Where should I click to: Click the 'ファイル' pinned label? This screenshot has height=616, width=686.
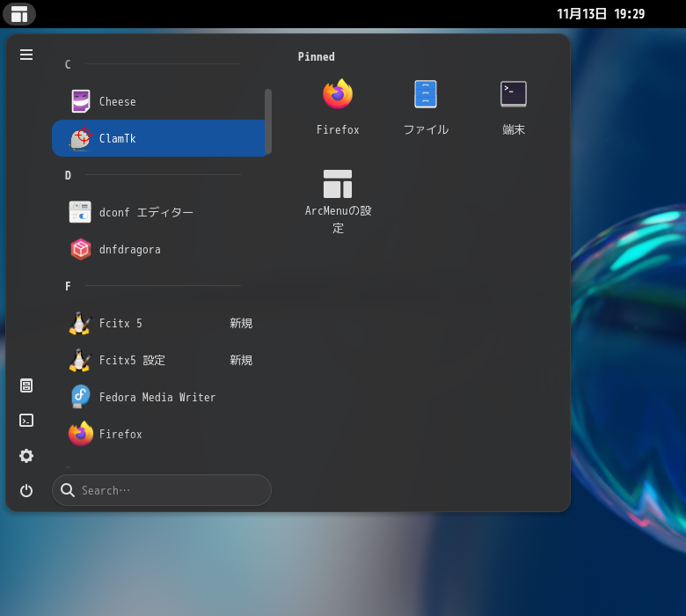426,129
